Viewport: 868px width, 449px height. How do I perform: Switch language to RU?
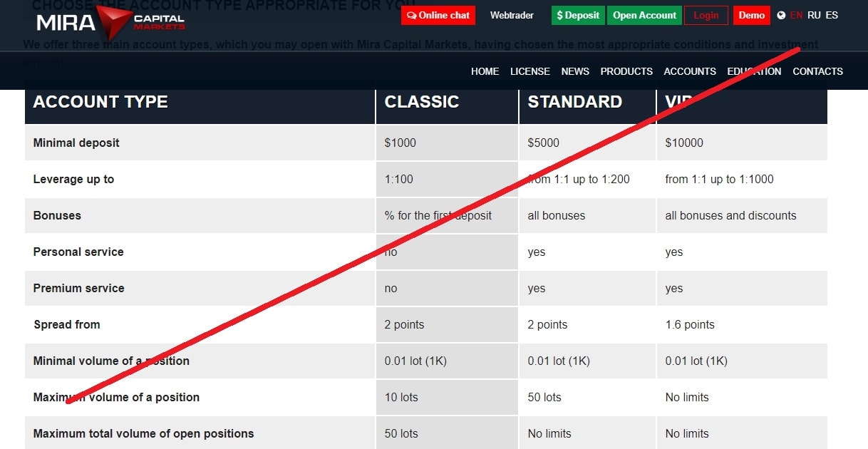pyautogui.click(x=814, y=15)
